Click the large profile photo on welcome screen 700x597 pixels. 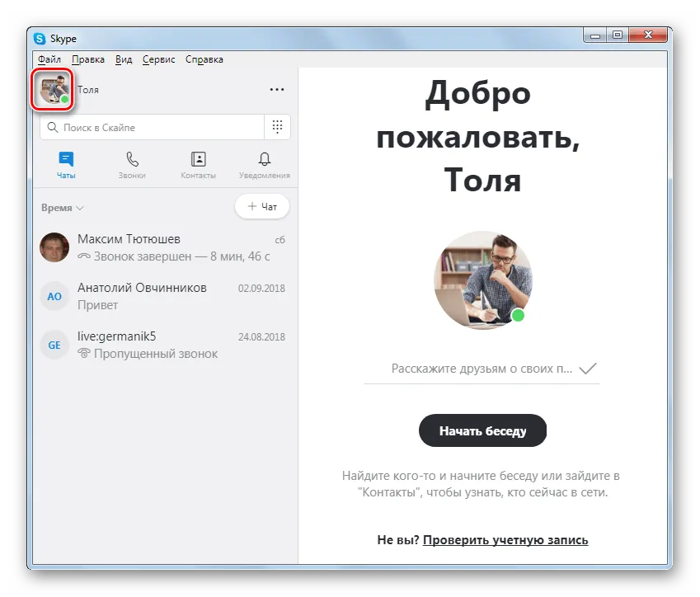(483, 280)
